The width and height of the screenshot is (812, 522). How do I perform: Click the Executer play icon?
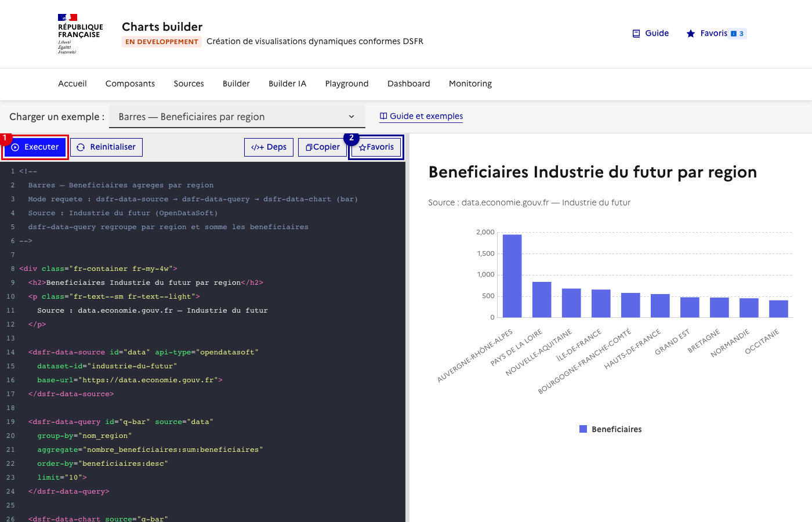pos(14,147)
